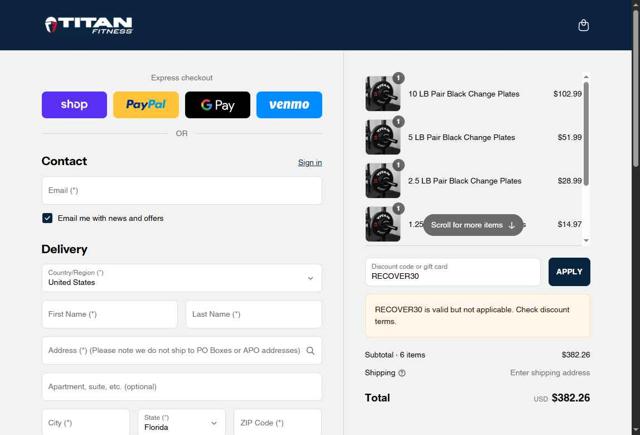Click the ZIP Code field
This screenshot has height=435, width=640.
278,422
